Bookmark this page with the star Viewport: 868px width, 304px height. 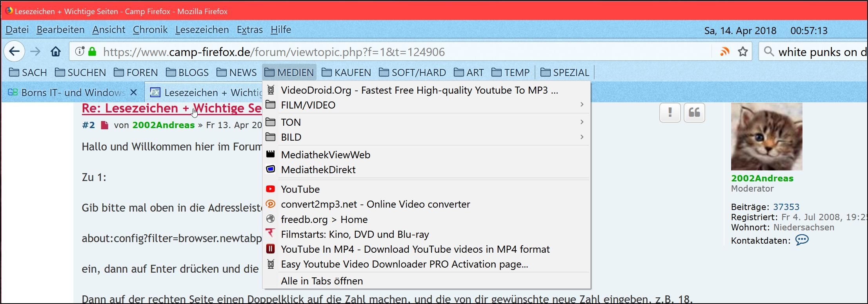coord(742,51)
